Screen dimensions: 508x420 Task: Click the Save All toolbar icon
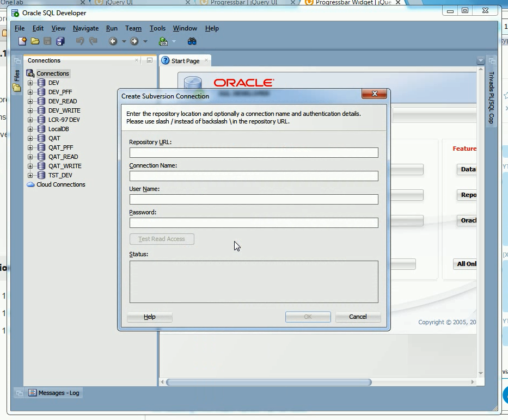pyautogui.click(x=60, y=41)
